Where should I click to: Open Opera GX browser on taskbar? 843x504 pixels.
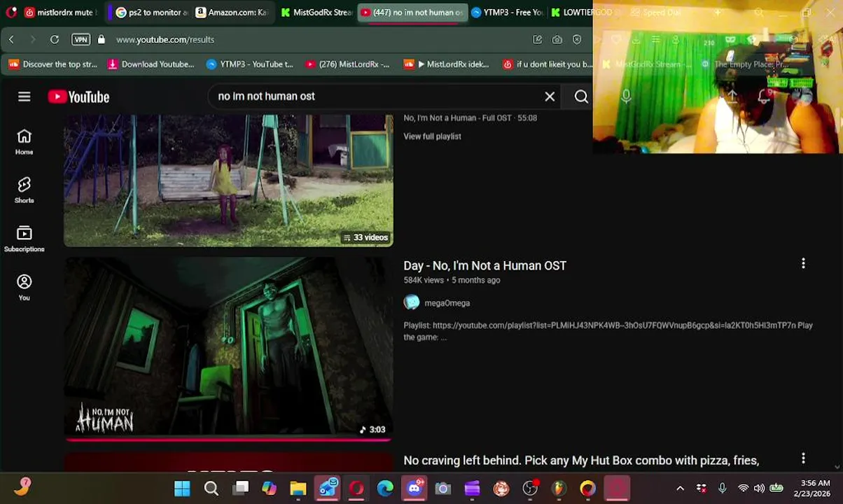click(x=356, y=488)
